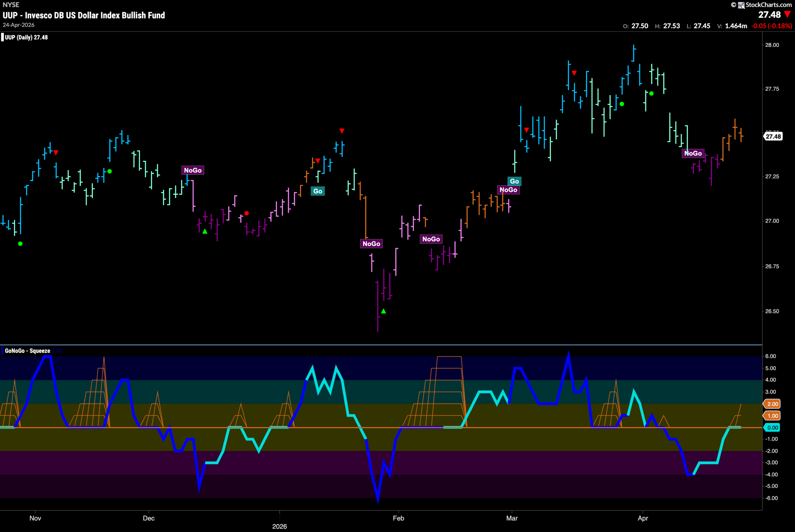
Task: Click the red down-triangle near mid March peak
Action: [x=574, y=73]
